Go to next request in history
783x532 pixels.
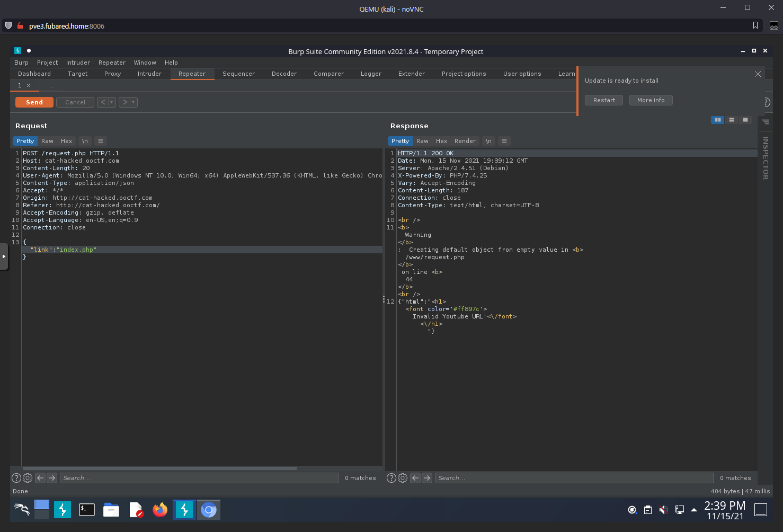click(125, 102)
